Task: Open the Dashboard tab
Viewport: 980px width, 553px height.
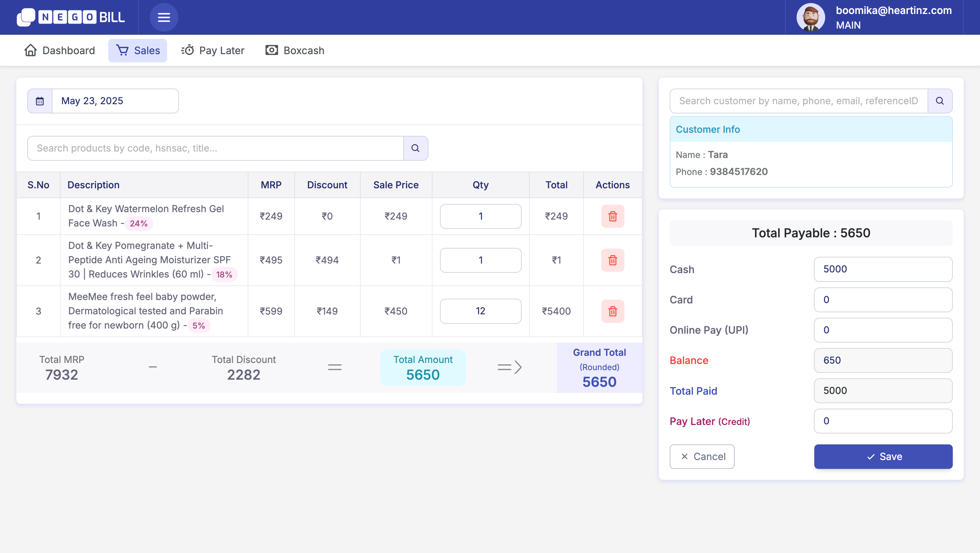Action: pos(60,50)
